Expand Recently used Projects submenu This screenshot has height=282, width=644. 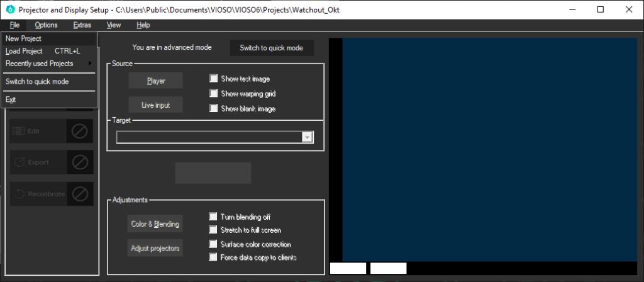coord(48,64)
